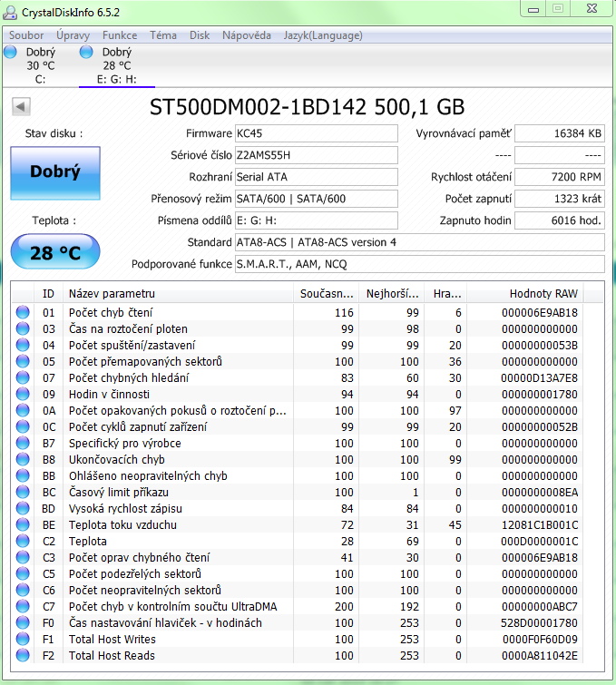
Task: Click status icon of row C6 neopravitelných sektorů
Action: pos(23,590)
